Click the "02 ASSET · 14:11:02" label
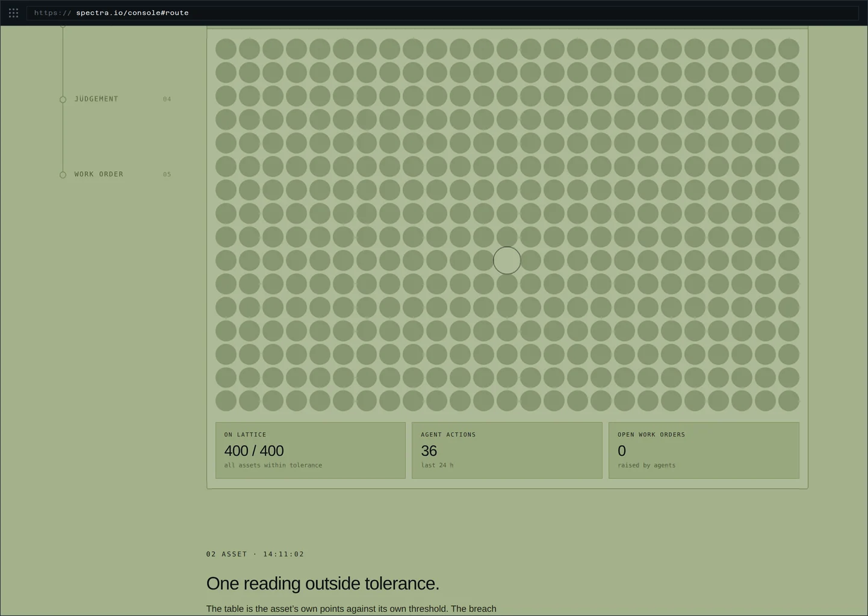The width and height of the screenshot is (868, 616). 255,554
